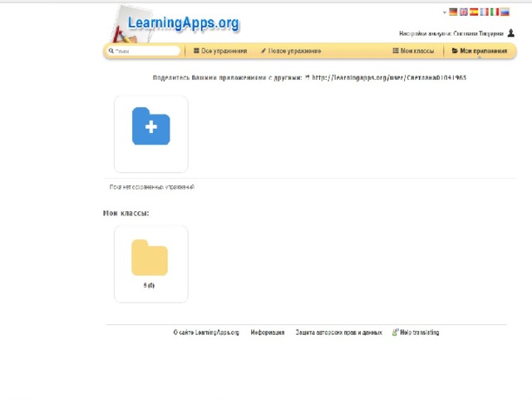Open the yellow class folder 5

[150, 259]
